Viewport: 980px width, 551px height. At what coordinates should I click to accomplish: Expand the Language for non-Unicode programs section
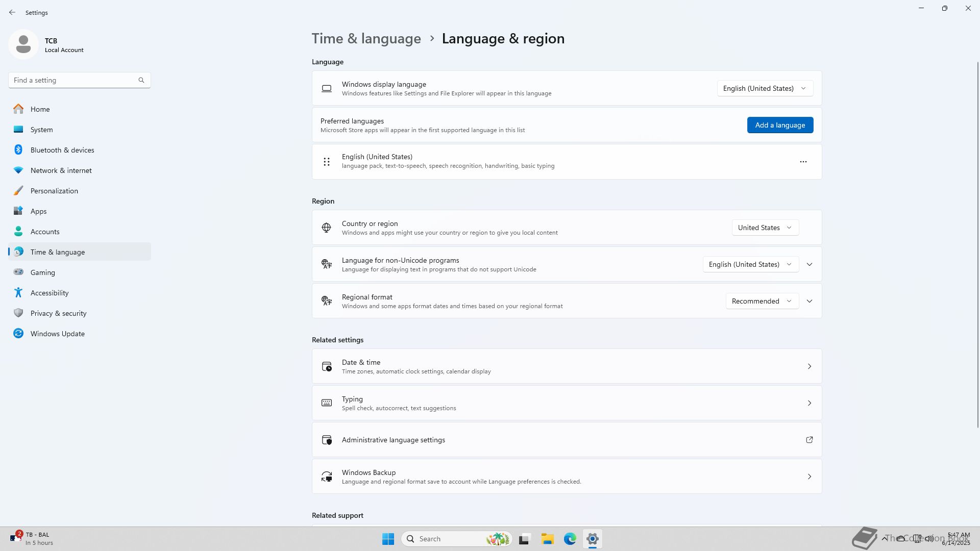click(809, 264)
